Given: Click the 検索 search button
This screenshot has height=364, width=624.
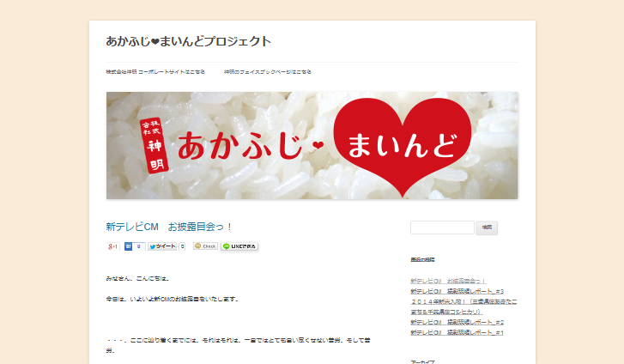Looking at the screenshot, I should tap(487, 227).
